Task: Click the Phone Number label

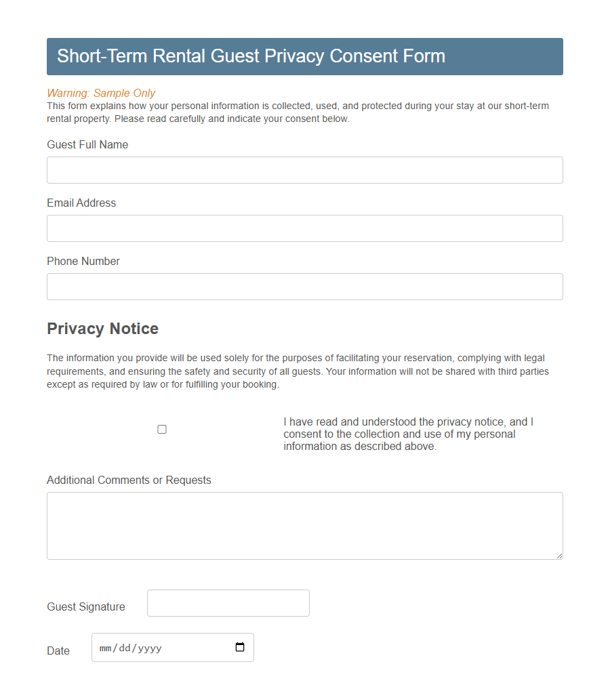Action: [x=83, y=261]
